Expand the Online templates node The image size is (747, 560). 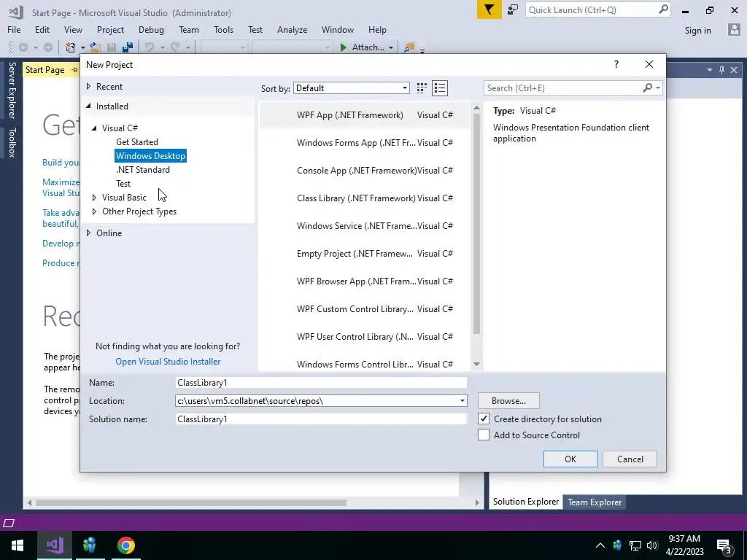tap(88, 233)
